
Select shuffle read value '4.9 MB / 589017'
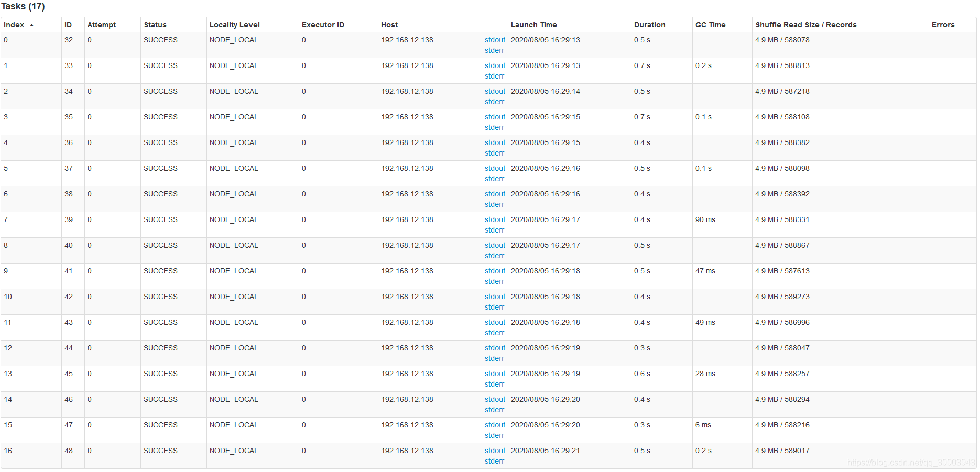coord(782,451)
